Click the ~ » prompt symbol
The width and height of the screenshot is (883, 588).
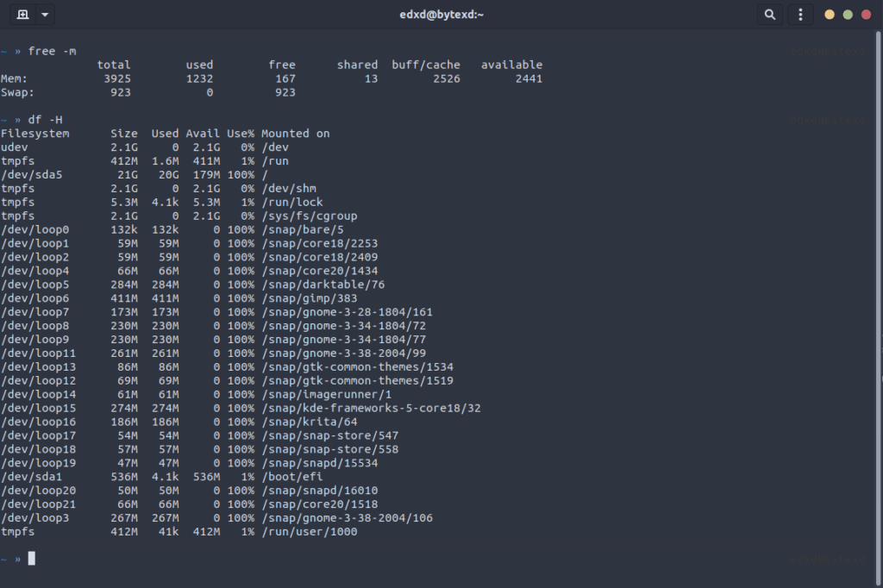tap(13, 558)
